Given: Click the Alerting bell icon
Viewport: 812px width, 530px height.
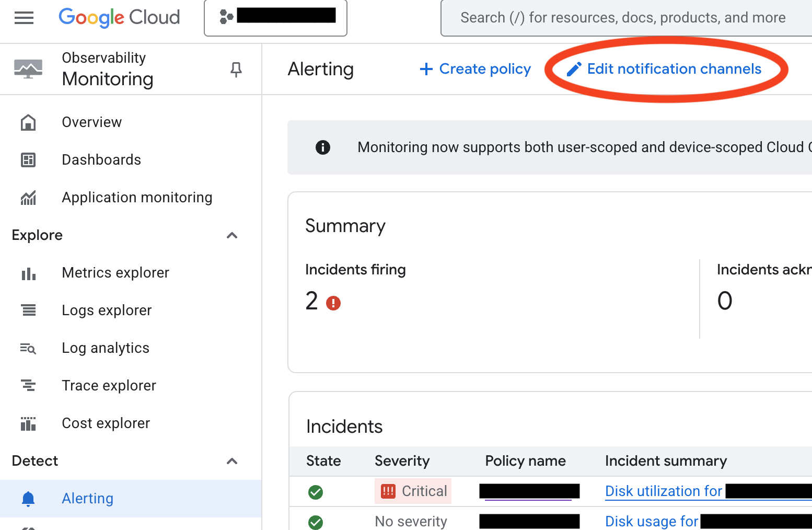Looking at the screenshot, I should coord(28,499).
